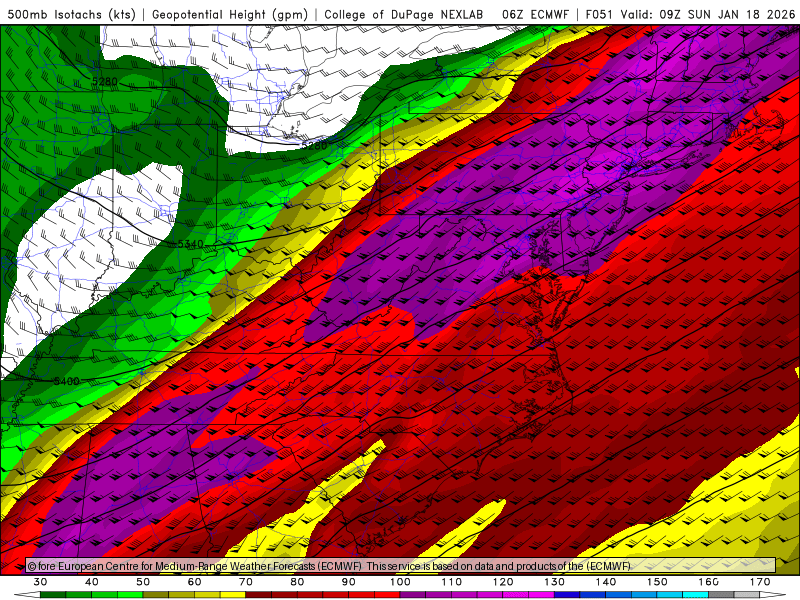The image size is (800, 600).
Task: Click the 'Geopotential Height (gpm)' title text
Action: 230,14
